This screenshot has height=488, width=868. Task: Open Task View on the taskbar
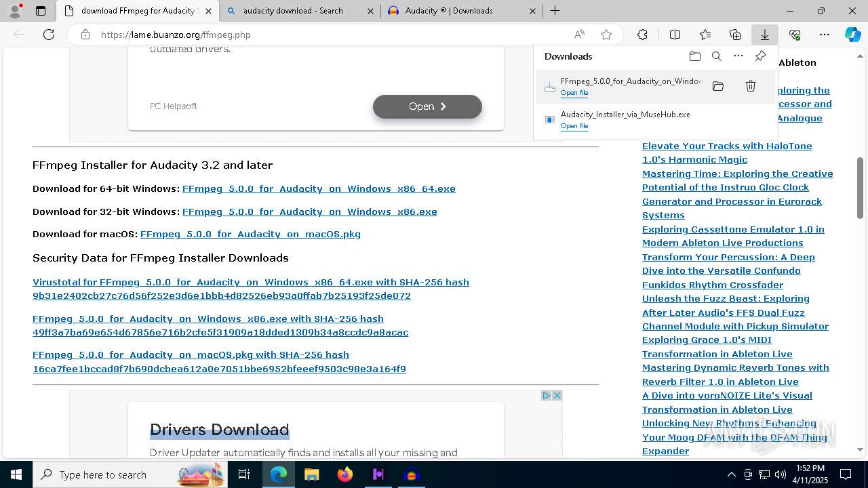coord(244,474)
